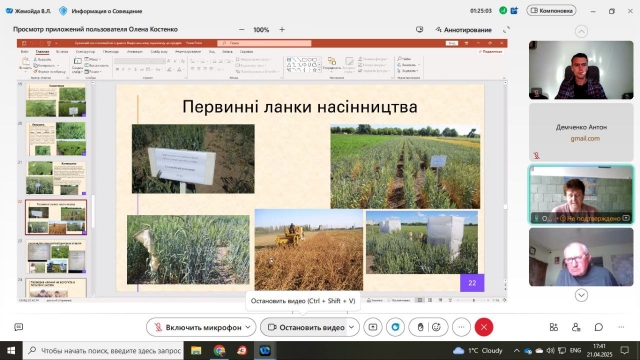Open the share screen icon

click(373, 327)
